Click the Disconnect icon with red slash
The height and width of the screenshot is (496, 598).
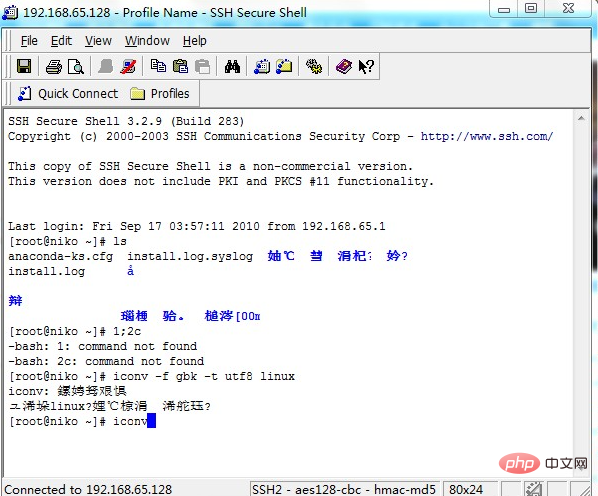coord(128,67)
